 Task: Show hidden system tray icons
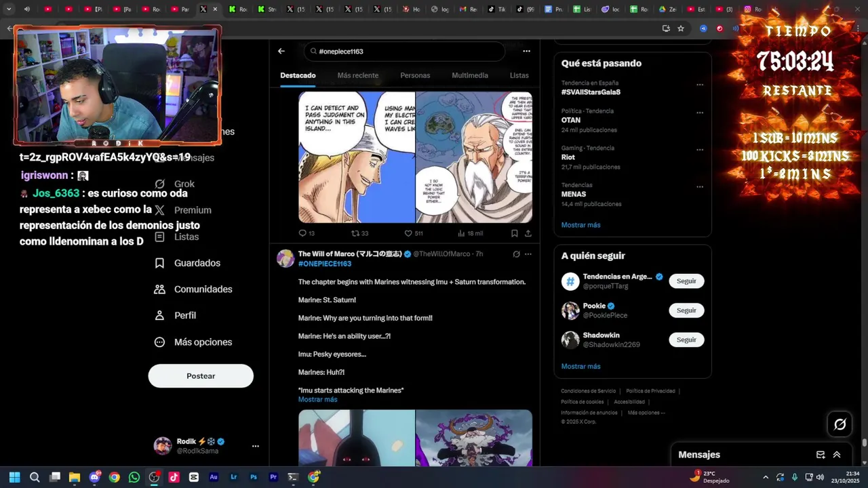[766, 477]
